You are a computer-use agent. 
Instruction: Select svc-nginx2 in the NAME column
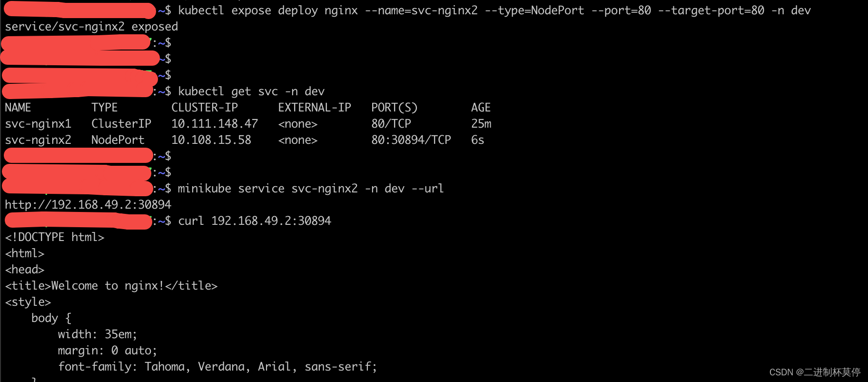(x=38, y=140)
